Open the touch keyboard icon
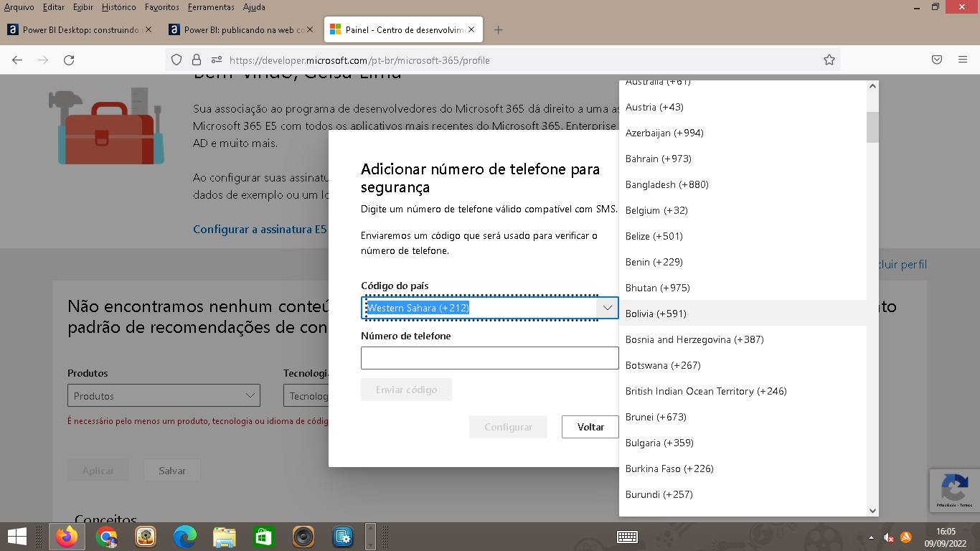980x551 pixels. click(x=627, y=537)
